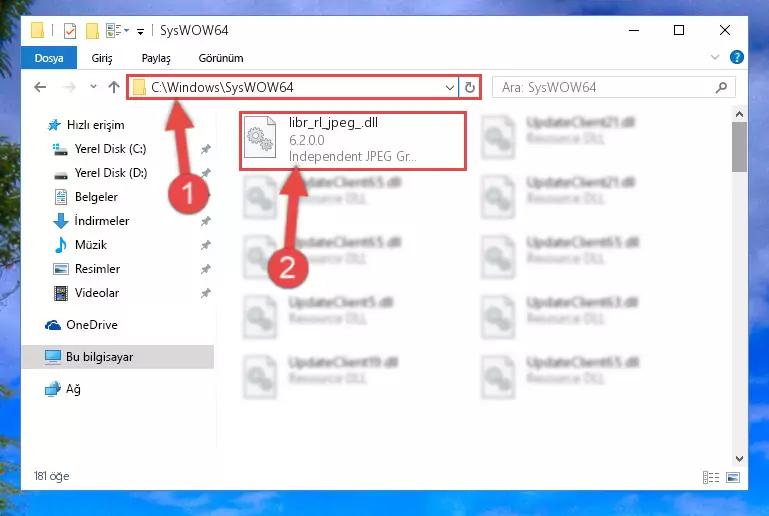Go forward with the right arrow button

click(69, 87)
